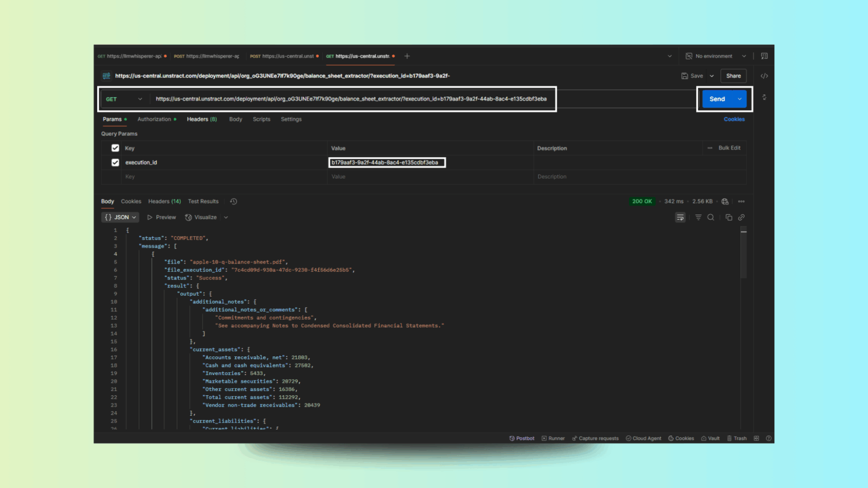
Task: Open the GET method dropdown
Action: pyautogui.click(x=124, y=99)
